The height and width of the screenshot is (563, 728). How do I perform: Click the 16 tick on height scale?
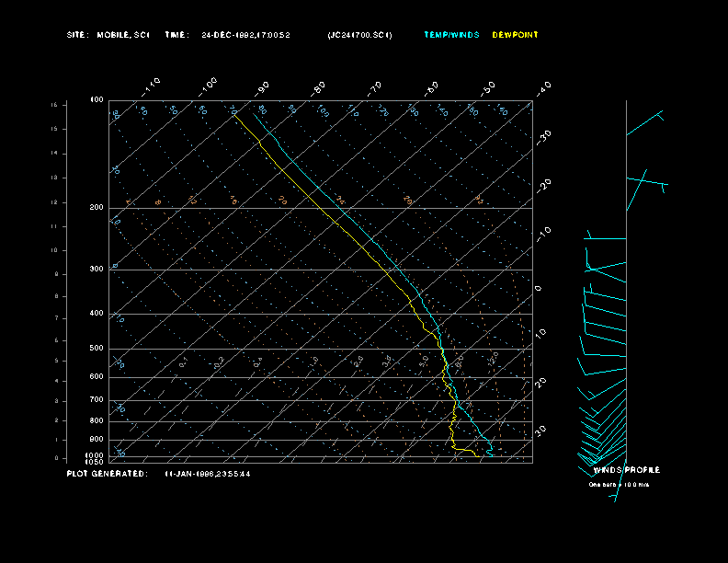tap(54, 105)
